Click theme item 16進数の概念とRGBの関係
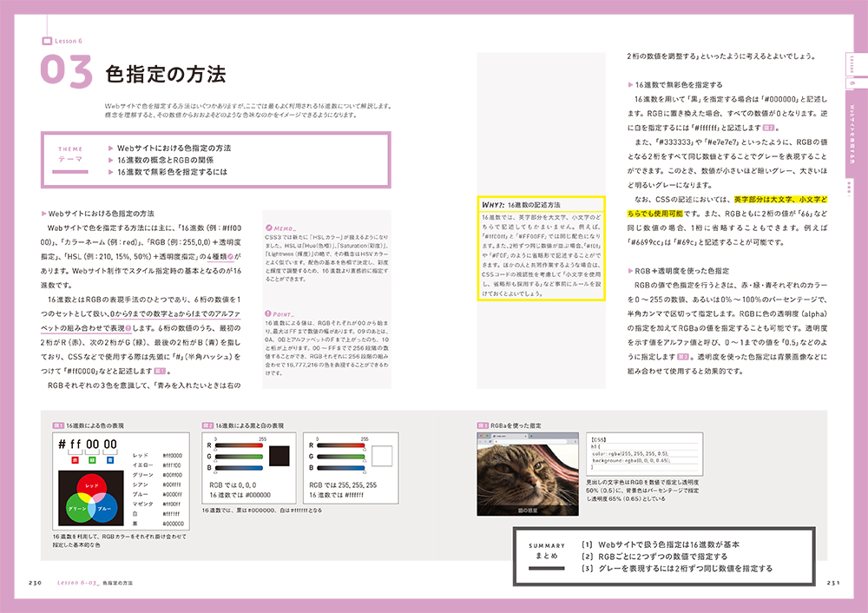 coord(166,160)
